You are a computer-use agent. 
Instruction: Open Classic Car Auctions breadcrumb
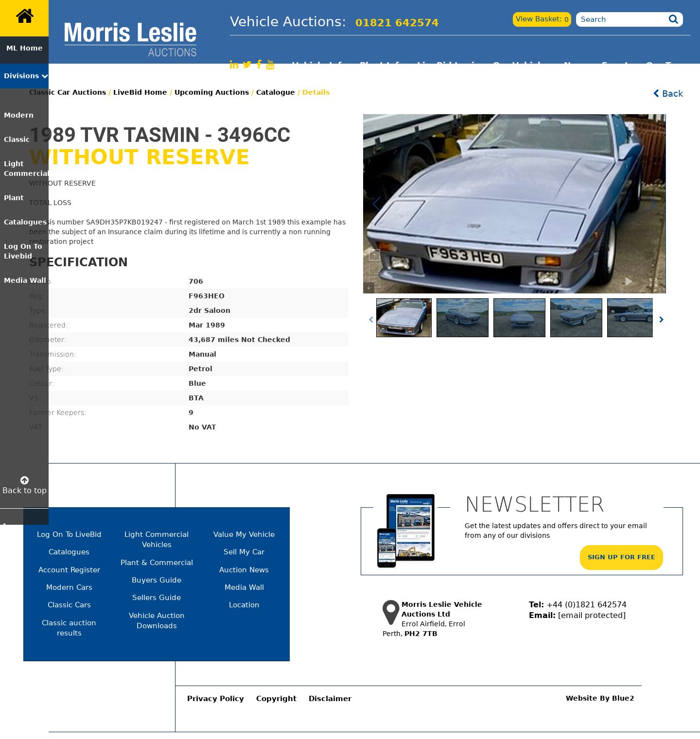coord(68,92)
